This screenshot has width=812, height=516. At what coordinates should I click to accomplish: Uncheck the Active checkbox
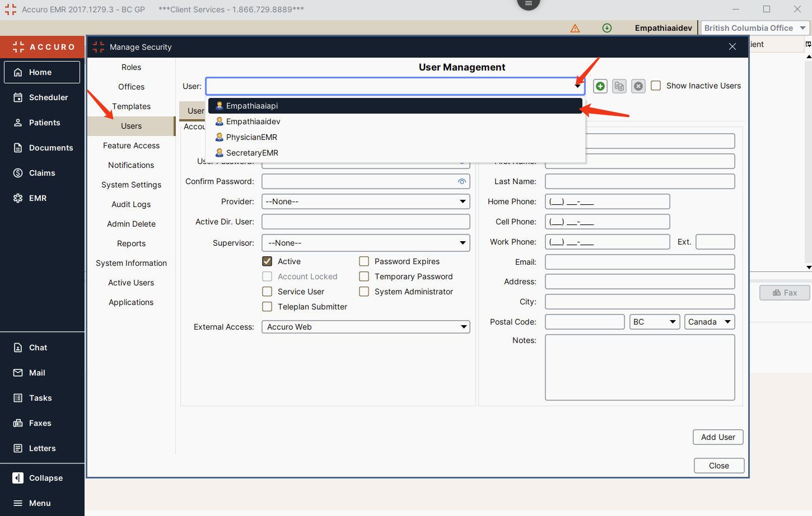point(267,261)
